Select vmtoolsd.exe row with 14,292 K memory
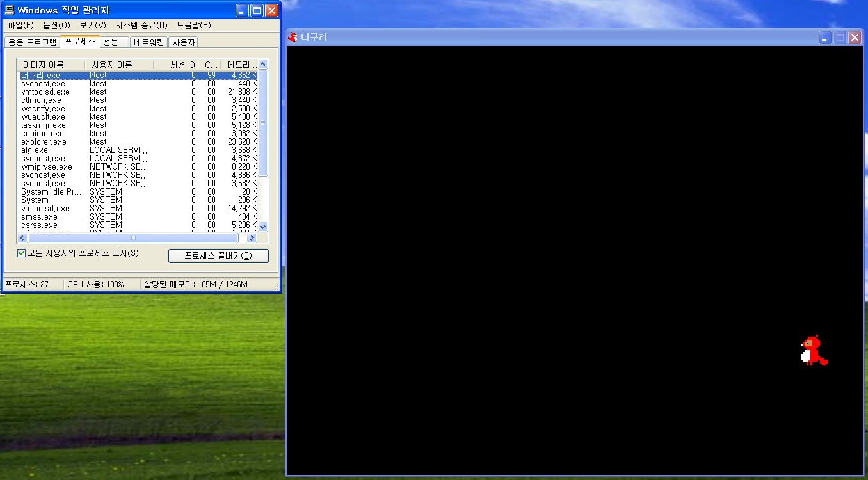 point(138,208)
